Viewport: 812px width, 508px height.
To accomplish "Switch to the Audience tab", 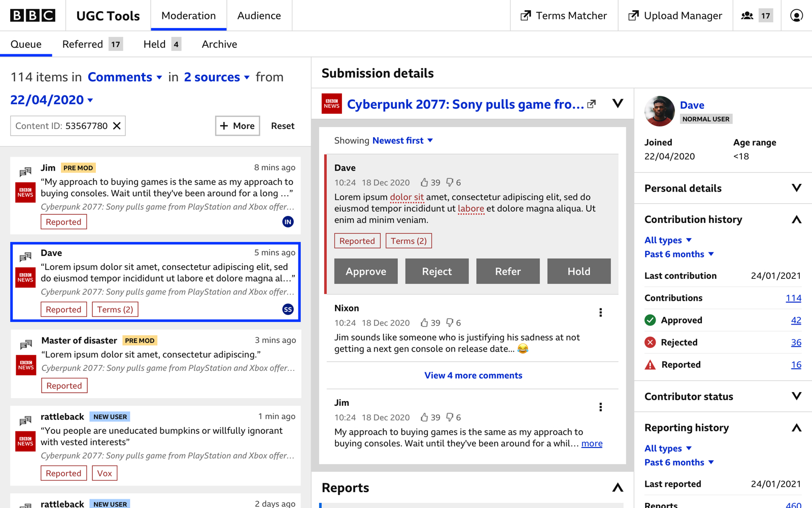I will point(259,16).
